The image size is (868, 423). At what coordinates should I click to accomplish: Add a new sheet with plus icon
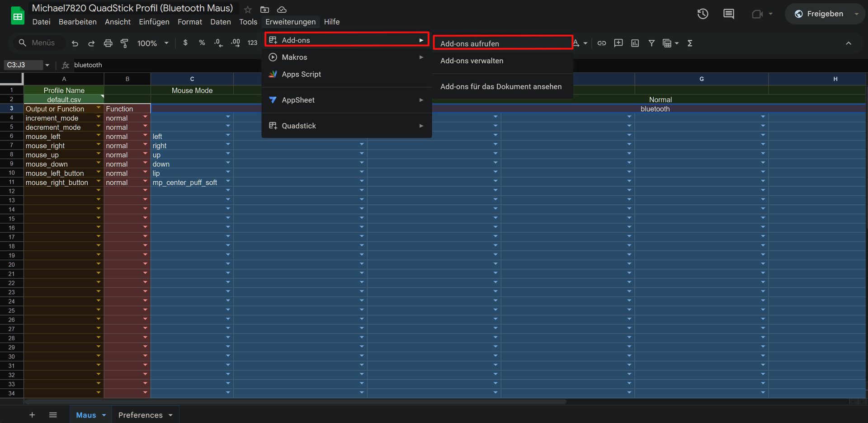(32, 415)
